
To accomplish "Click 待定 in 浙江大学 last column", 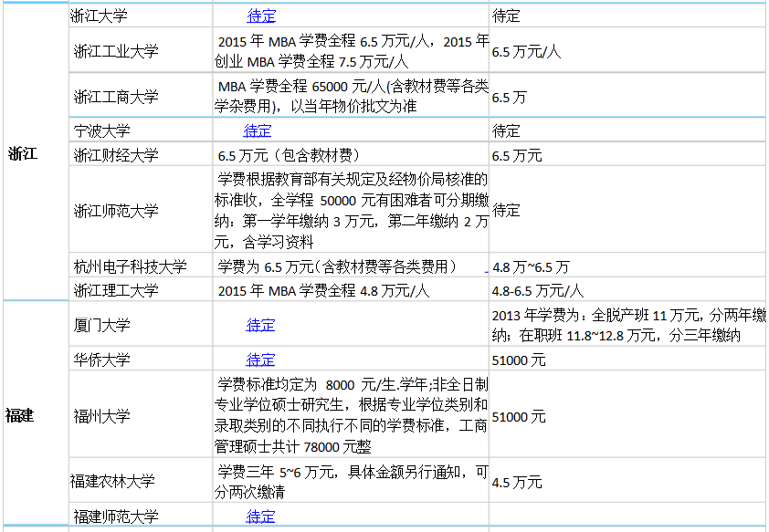I will (x=506, y=16).
